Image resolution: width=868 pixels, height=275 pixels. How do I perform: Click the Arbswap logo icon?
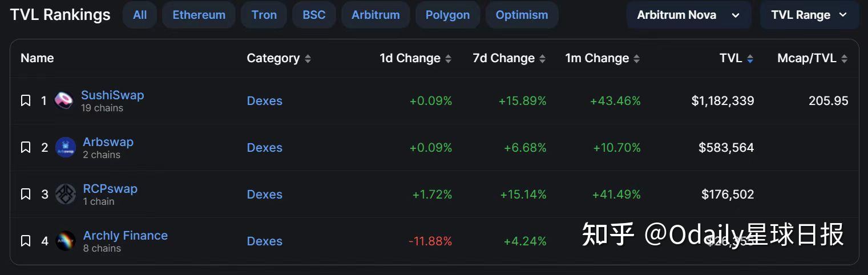point(66,148)
